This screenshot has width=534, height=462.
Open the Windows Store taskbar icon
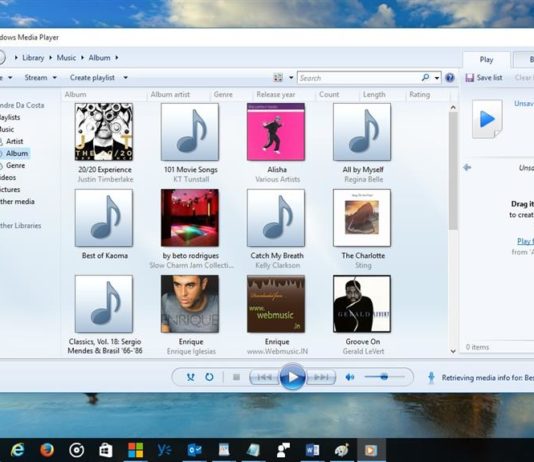click(106, 450)
